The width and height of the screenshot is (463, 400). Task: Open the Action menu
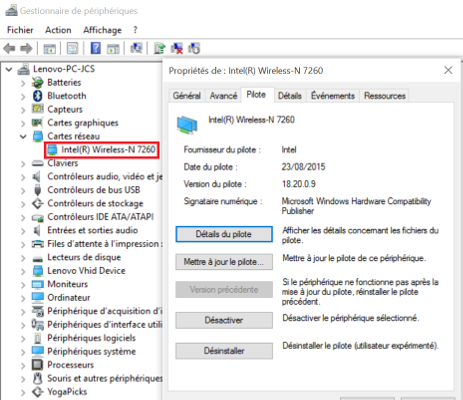pyautogui.click(x=58, y=30)
